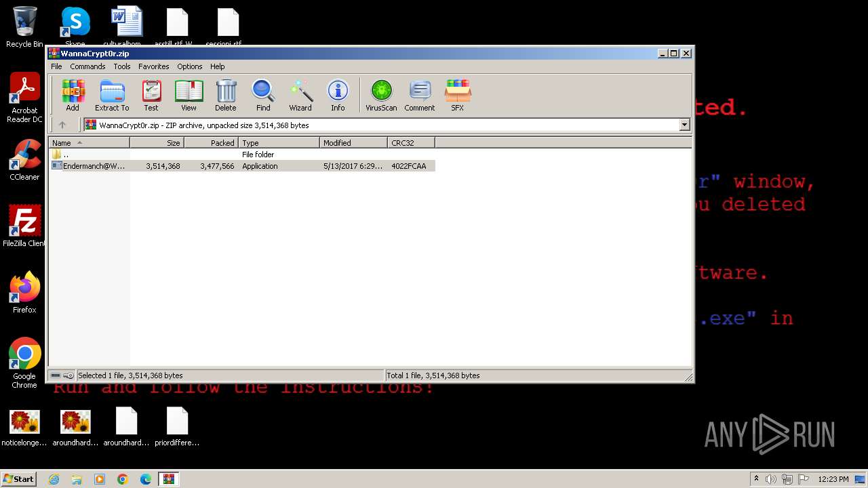Go up one folder level arrow
868x488 pixels.
coord(62,125)
